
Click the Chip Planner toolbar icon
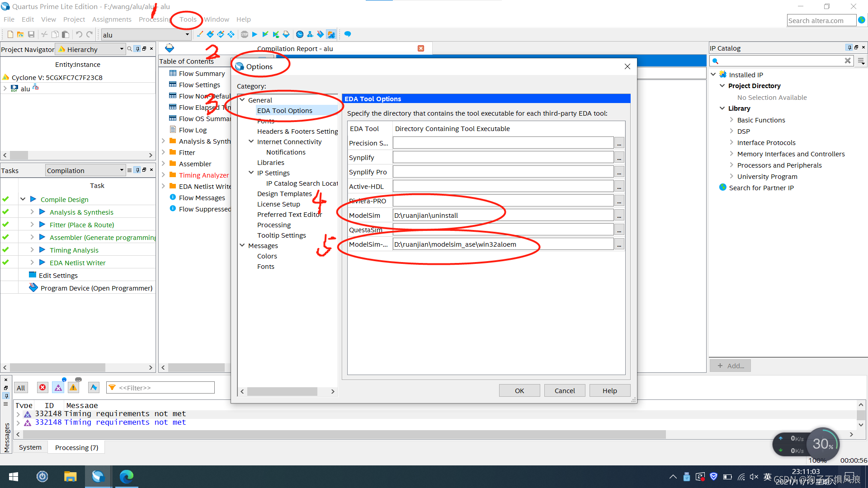click(x=331, y=34)
